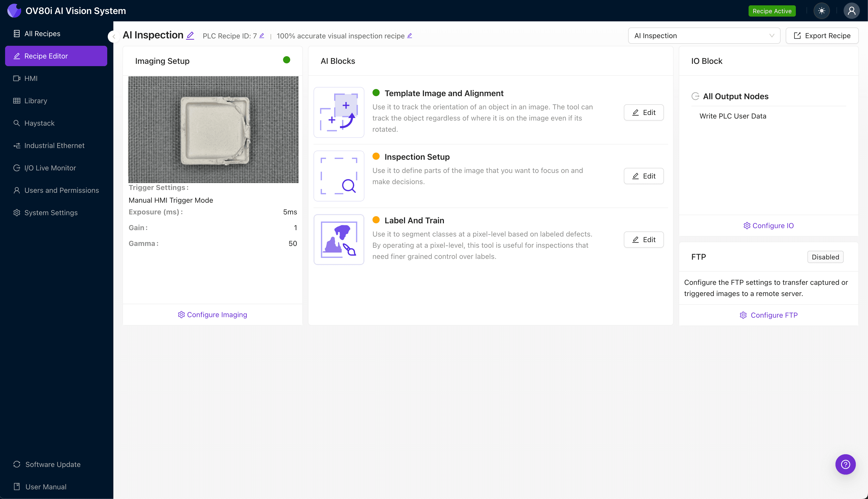Click the Disabled badge in the FTP panel

pyautogui.click(x=825, y=257)
